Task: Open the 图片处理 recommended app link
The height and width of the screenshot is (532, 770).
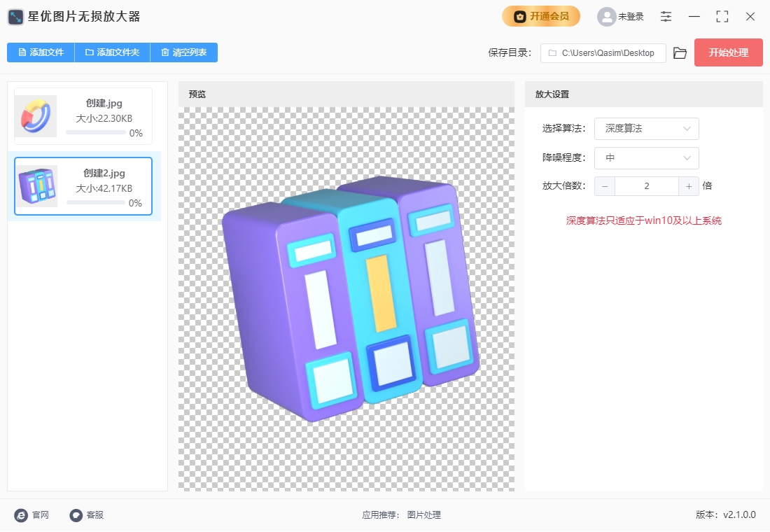Action: pos(423,515)
